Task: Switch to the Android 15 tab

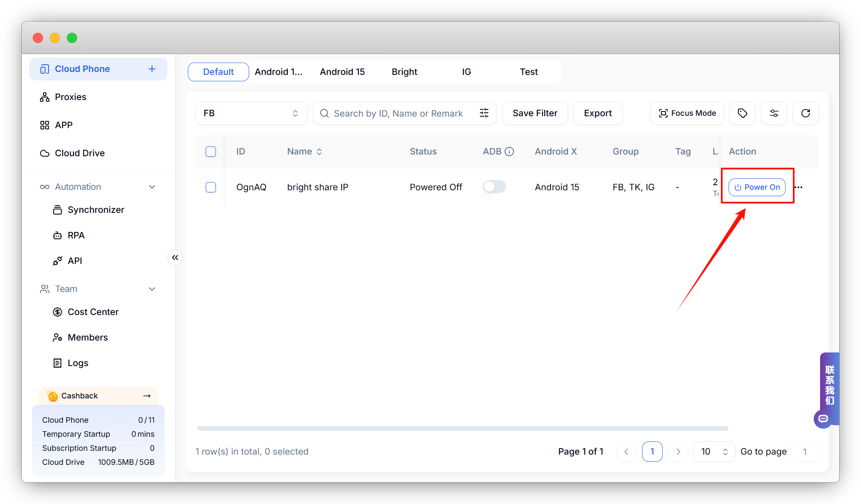Action: [342, 72]
